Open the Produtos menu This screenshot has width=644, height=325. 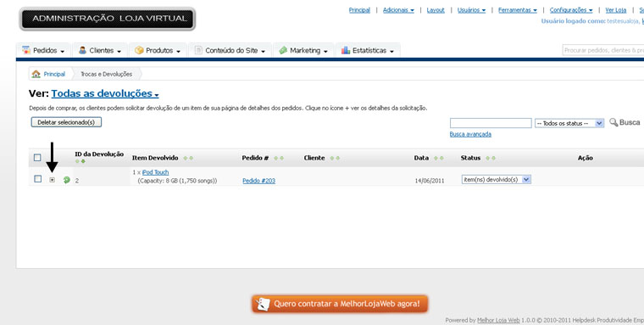(158, 51)
